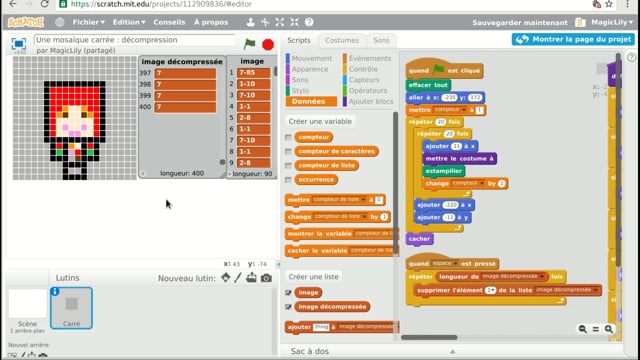Select the Delete scissors tool
Viewport: 640px width, 360px height.
265,22
